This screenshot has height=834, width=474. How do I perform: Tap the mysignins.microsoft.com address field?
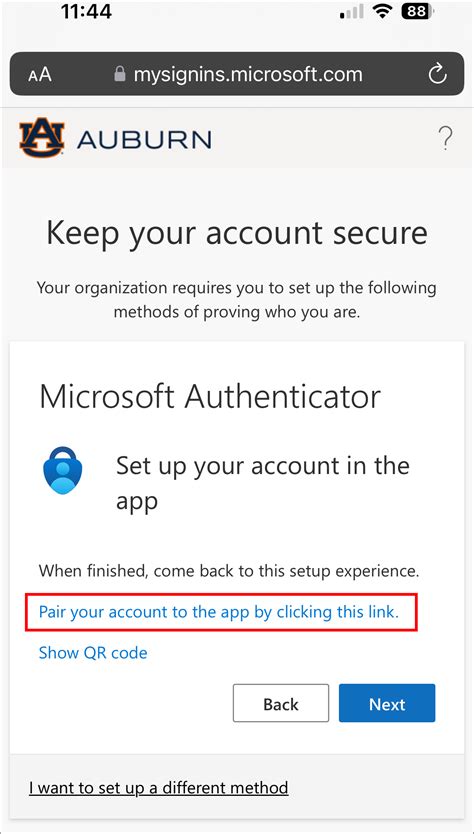[237, 74]
